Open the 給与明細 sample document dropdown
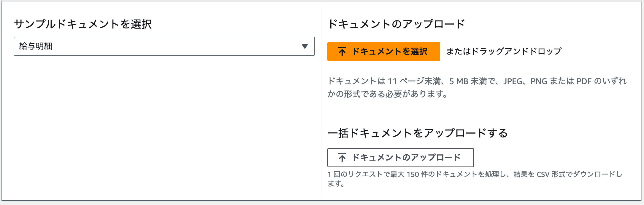Viewport: 644px width, 205px height. [164, 46]
